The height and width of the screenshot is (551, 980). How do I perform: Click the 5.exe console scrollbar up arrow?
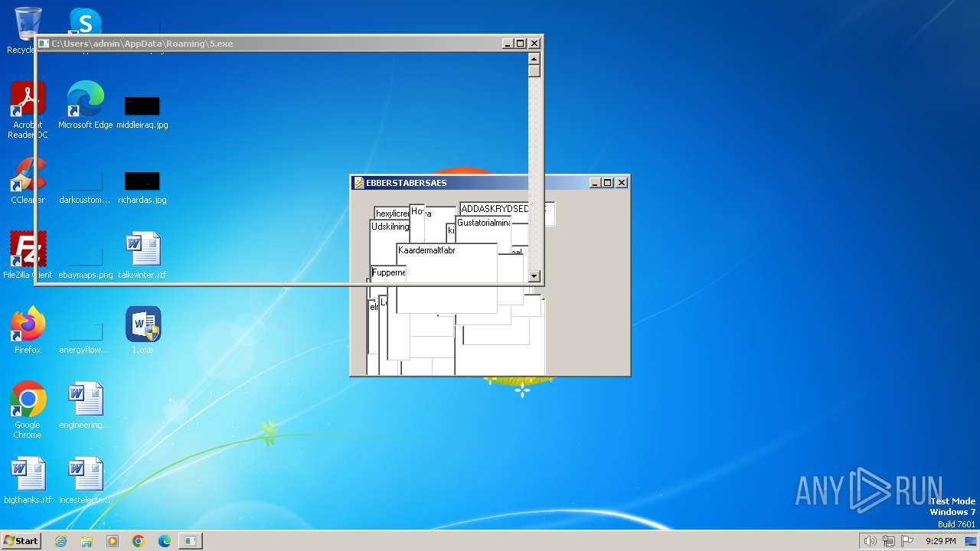[534, 58]
